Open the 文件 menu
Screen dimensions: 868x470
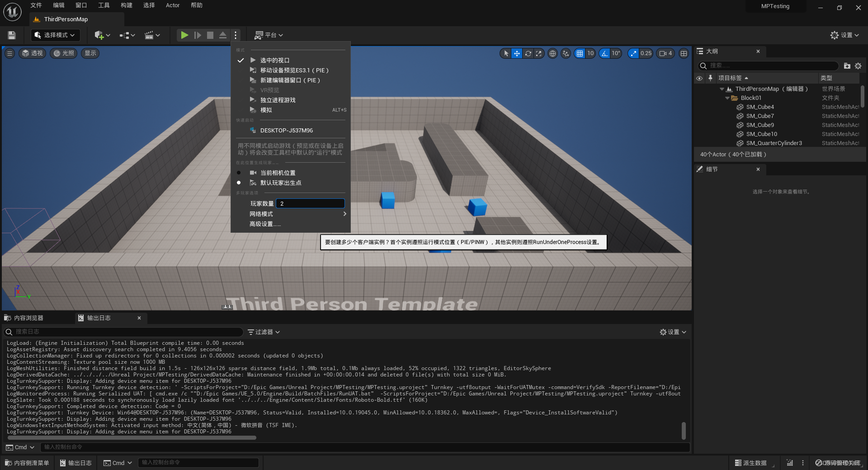pos(36,5)
